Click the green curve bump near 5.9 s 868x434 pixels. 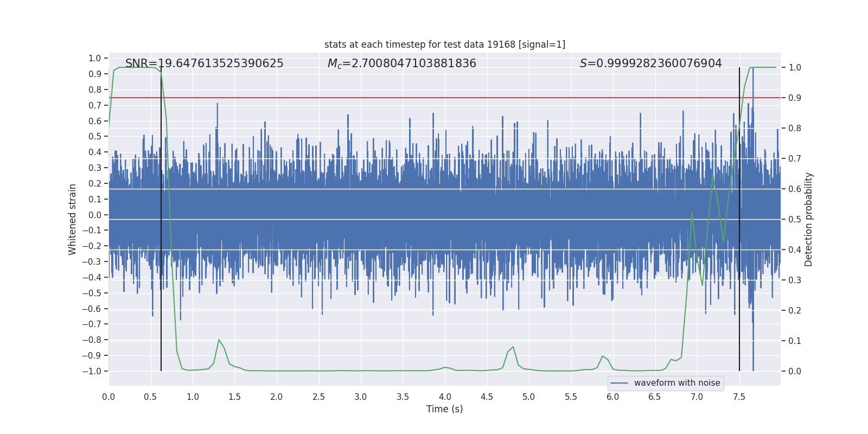click(602, 356)
